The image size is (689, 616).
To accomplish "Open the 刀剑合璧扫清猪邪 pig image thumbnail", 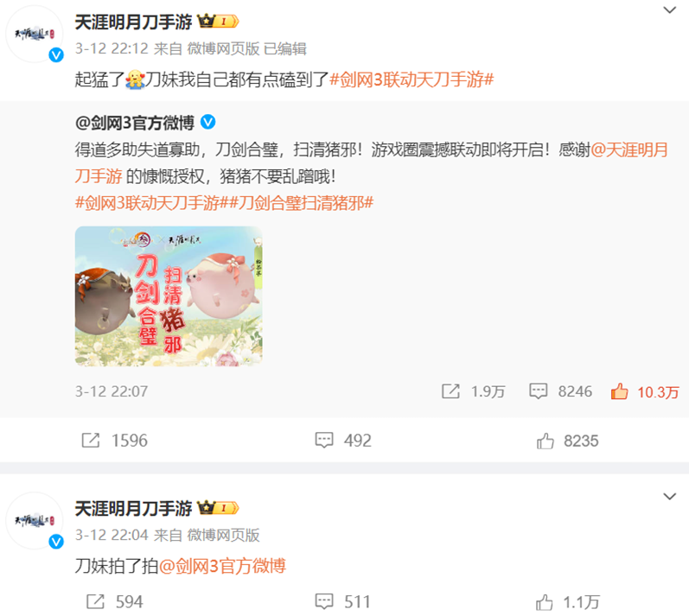I will (x=169, y=296).
